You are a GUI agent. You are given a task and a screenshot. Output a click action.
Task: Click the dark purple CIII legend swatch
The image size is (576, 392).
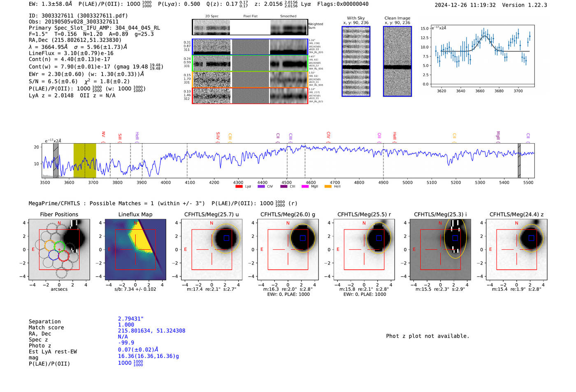coord(284,187)
